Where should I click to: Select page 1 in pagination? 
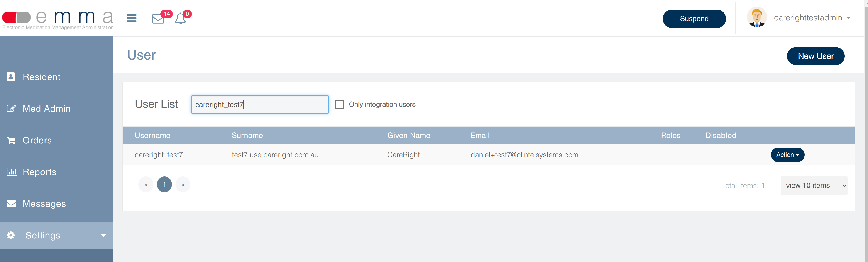164,185
